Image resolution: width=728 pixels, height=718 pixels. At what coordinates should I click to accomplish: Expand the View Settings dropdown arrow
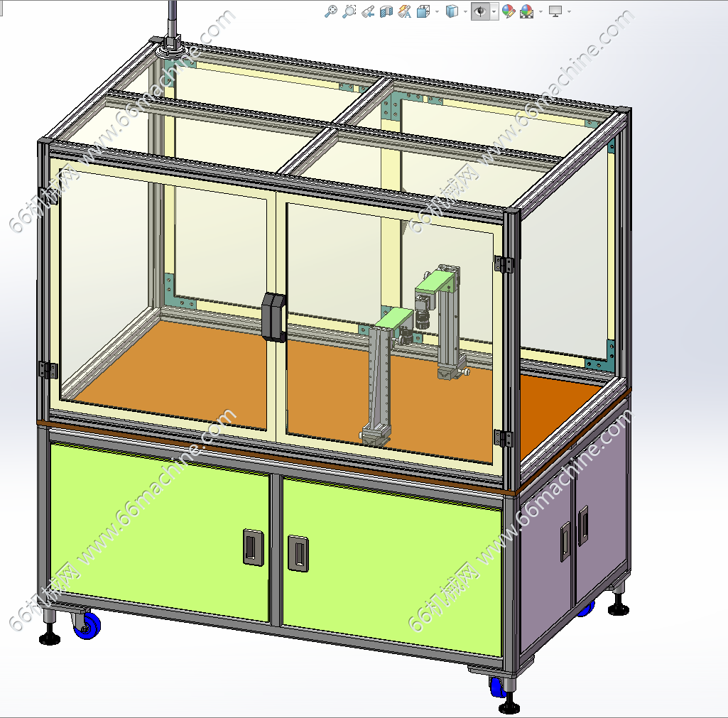tap(569, 11)
